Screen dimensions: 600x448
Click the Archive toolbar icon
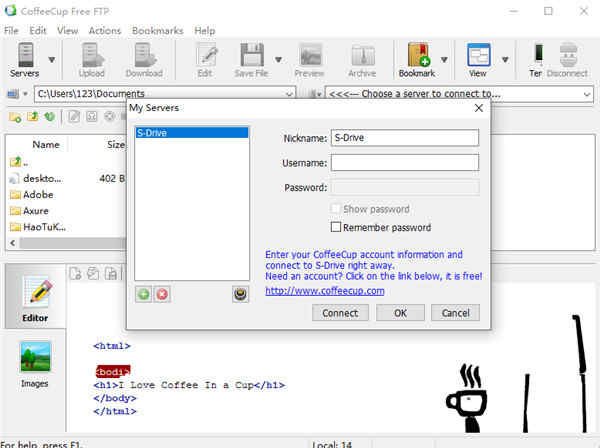[362, 60]
